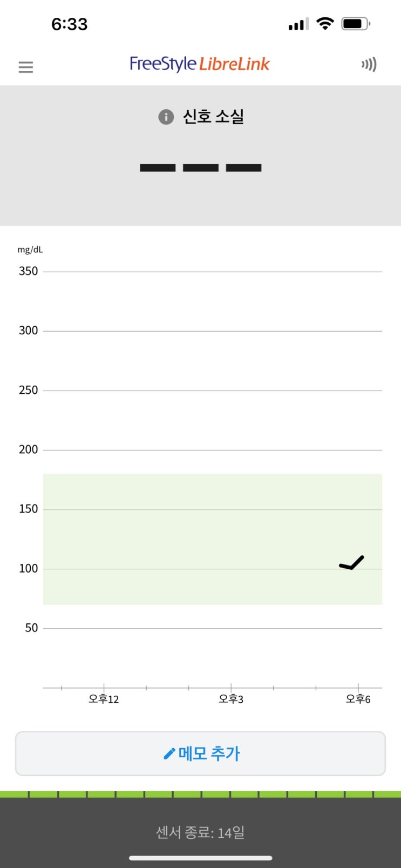Screen dimensions: 401x868
Task: Tap the FreeStyle LibreLink logo
Action: coord(200,64)
